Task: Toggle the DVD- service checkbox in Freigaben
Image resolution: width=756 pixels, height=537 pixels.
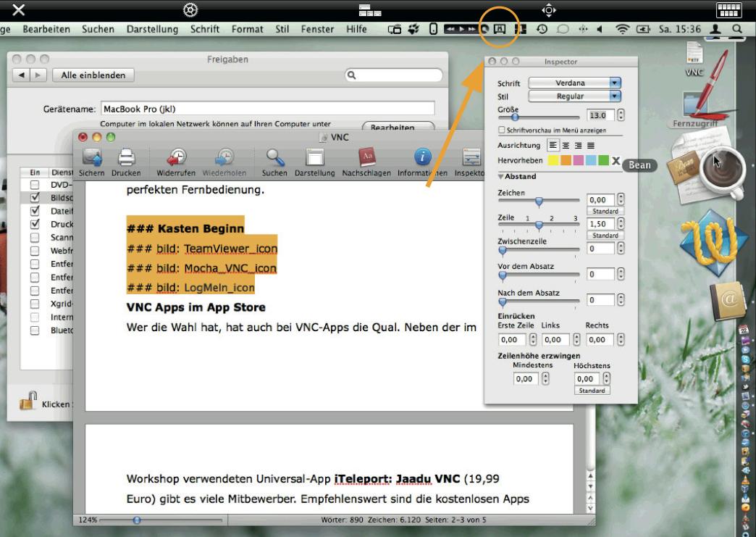Action: pyautogui.click(x=35, y=185)
